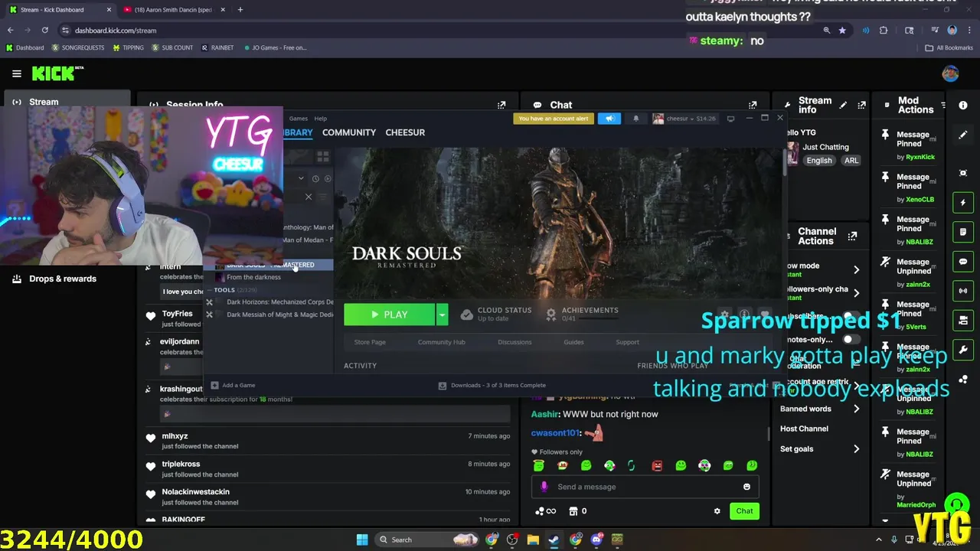Open File Explorer from taskbar
The image size is (980, 551).
[533, 540]
